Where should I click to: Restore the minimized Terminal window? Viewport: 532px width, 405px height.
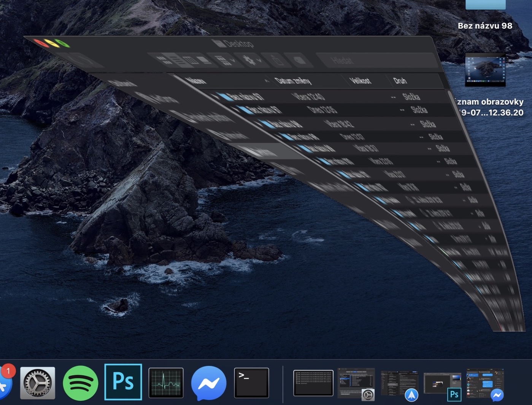tap(313, 383)
